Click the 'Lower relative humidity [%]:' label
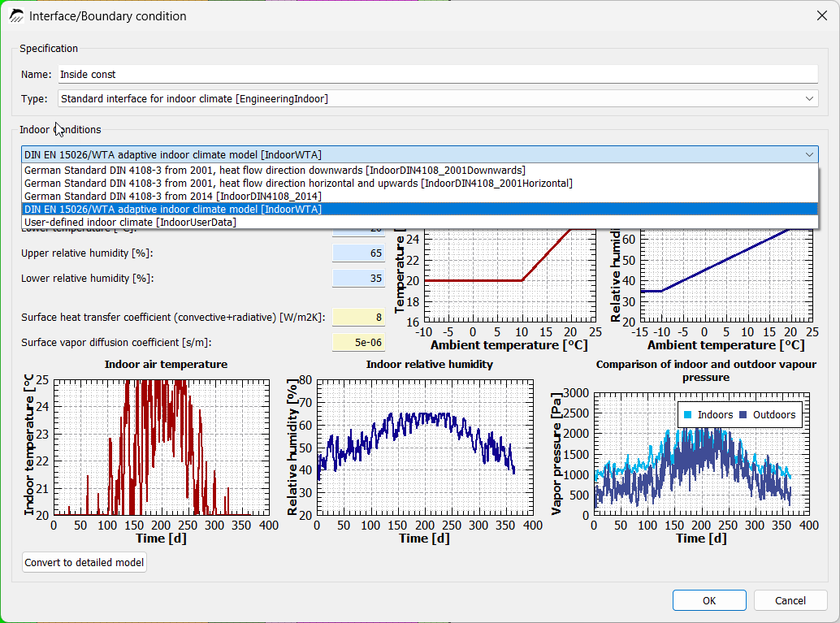Screen dimensions: 840x623 tap(87, 278)
